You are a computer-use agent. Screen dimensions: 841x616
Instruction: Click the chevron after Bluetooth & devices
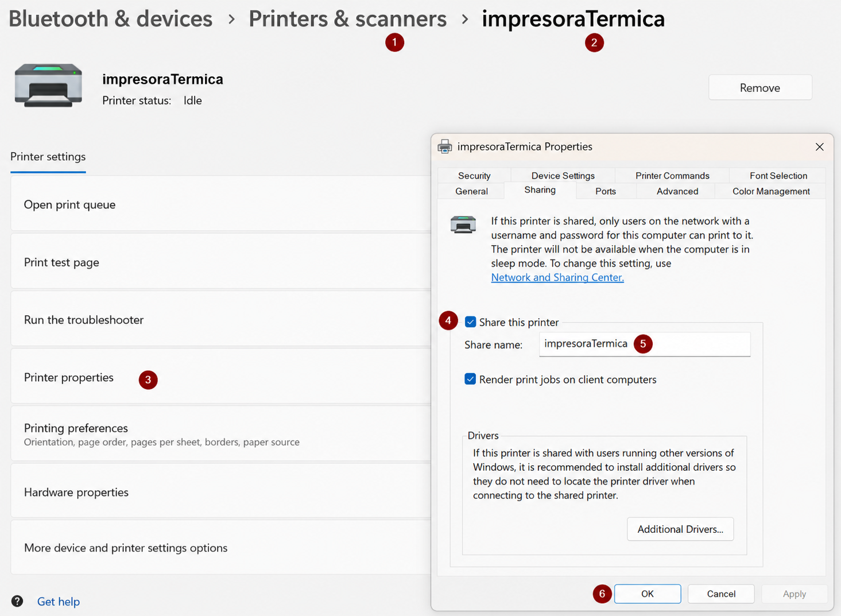(231, 20)
